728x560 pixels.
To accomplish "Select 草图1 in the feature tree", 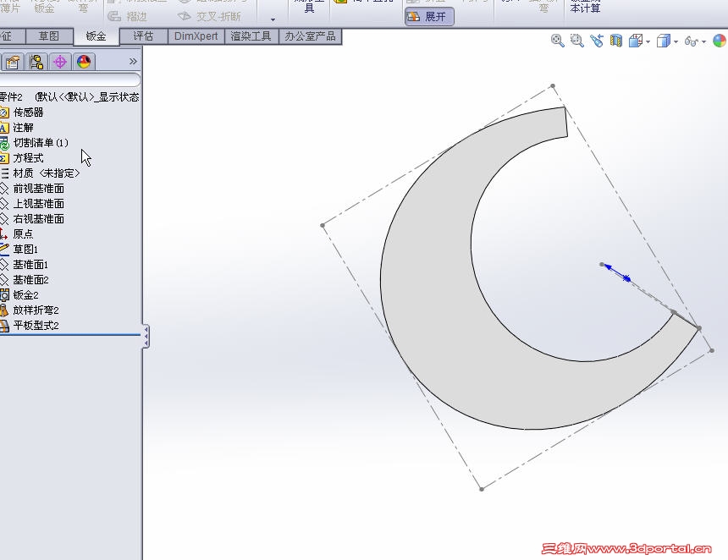I will 25,250.
